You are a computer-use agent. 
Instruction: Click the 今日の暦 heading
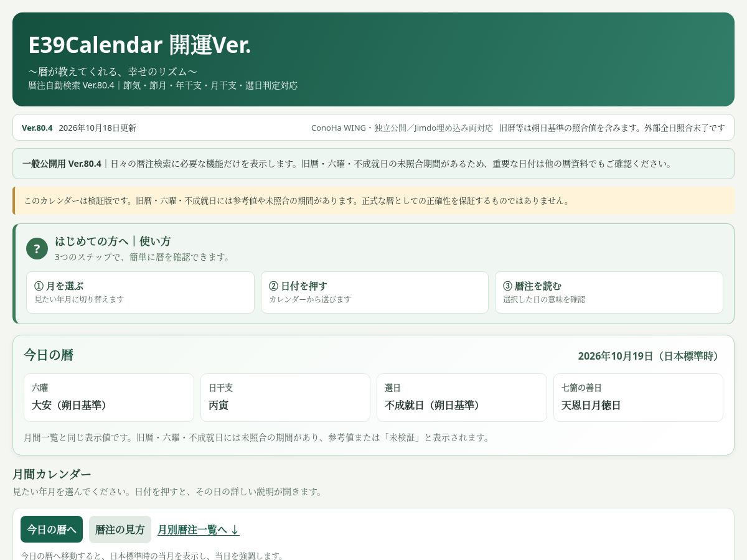coord(49,355)
